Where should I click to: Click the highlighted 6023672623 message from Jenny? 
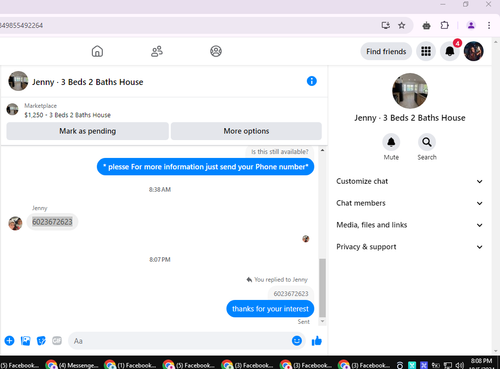click(52, 222)
